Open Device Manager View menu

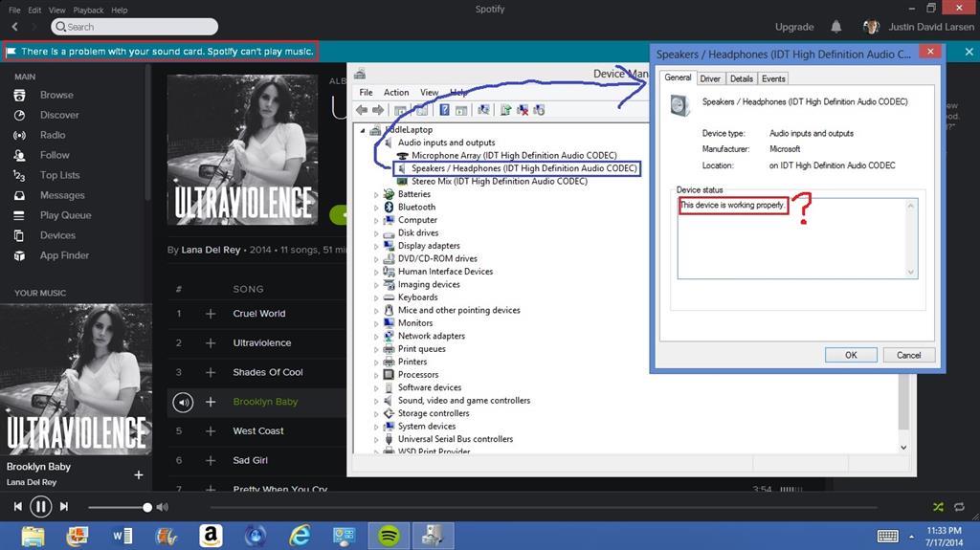pos(429,93)
